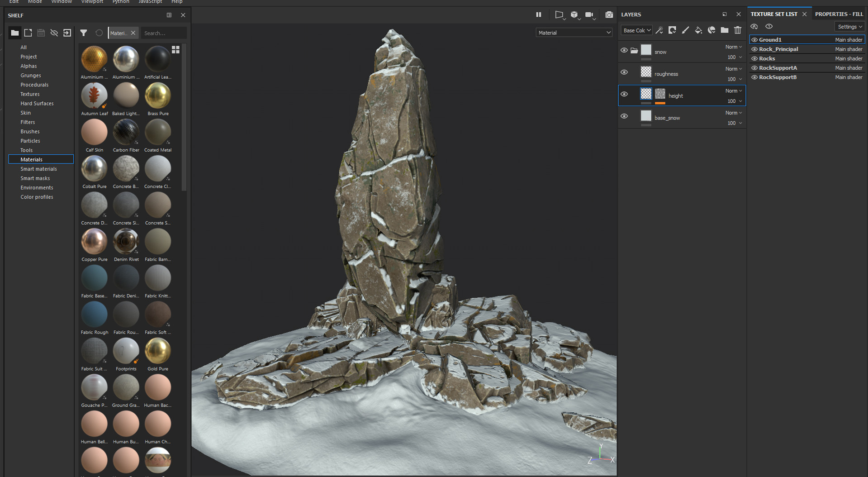Click the camera screenshot icon in viewport
Screen dimensions: 868x477
point(609,15)
